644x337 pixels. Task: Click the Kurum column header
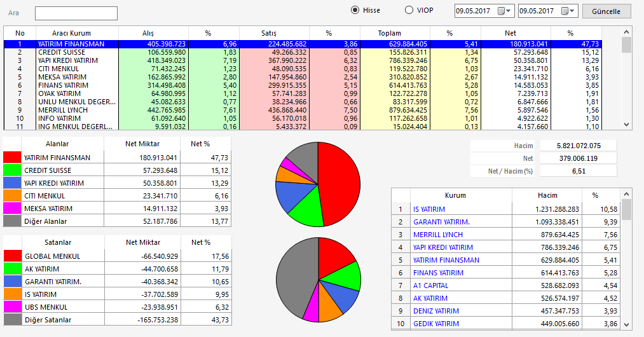click(x=462, y=196)
